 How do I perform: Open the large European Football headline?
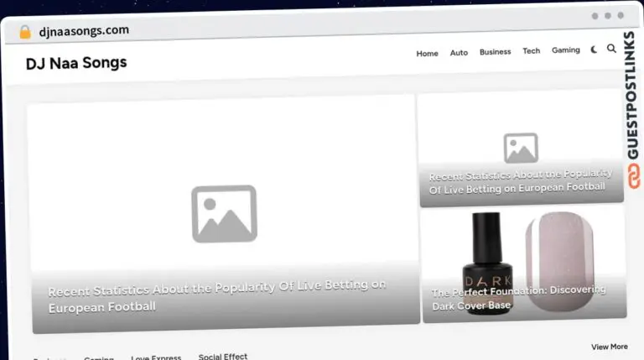tap(217, 296)
